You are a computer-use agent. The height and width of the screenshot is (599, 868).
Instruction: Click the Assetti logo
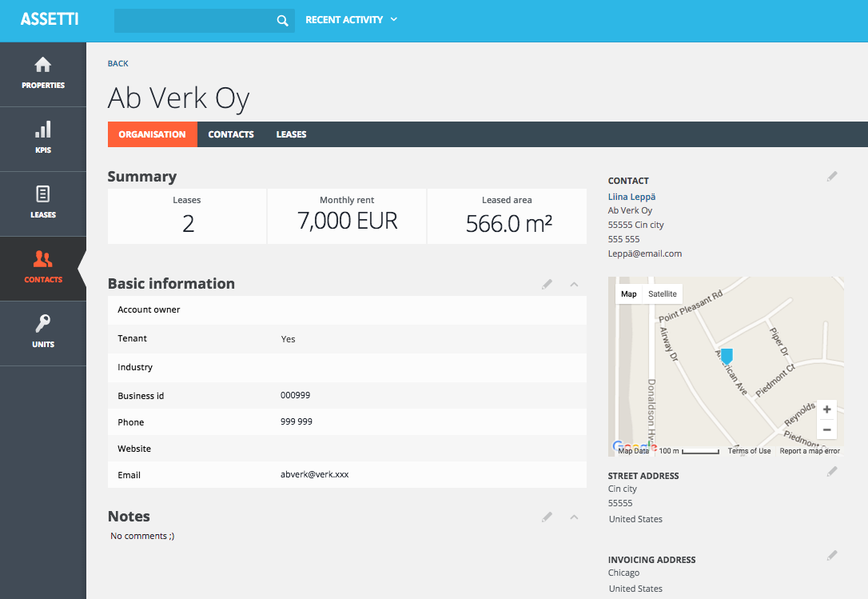click(50, 19)
